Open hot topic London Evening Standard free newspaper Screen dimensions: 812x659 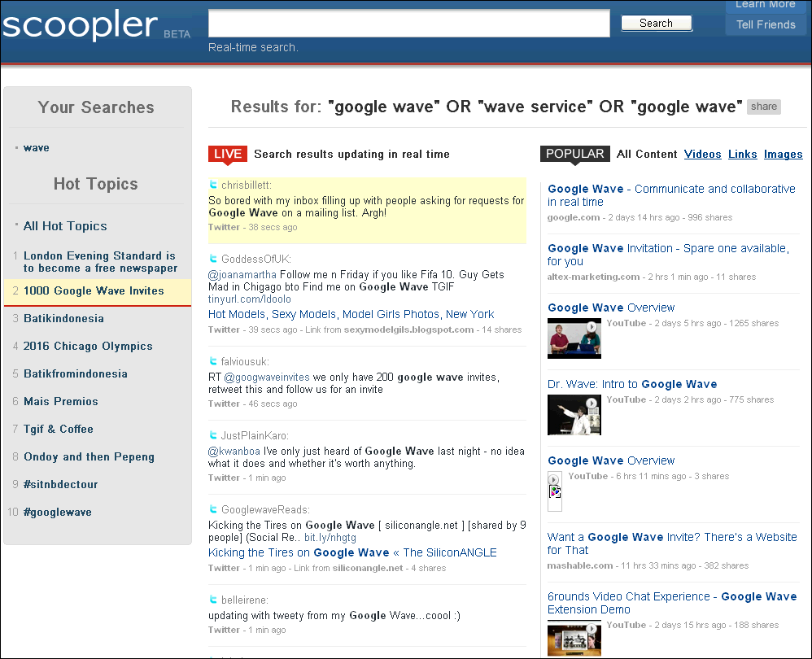click(100, 262)
